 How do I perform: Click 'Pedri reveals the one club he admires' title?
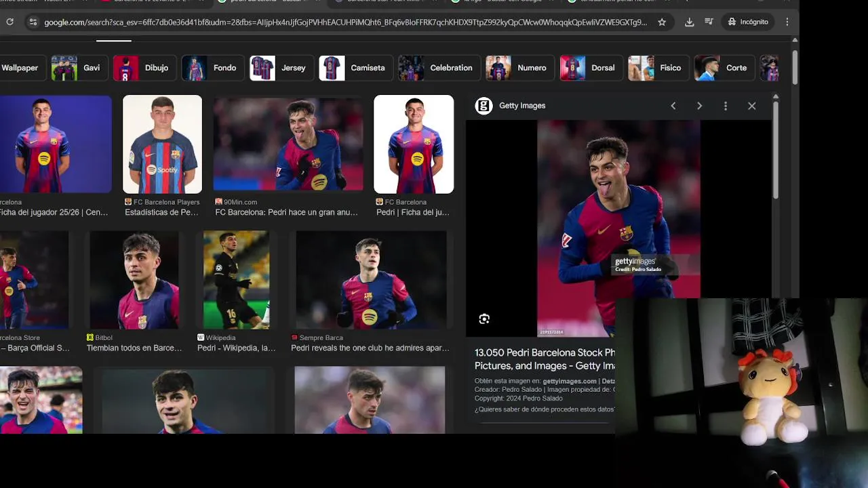click(370, 348)
